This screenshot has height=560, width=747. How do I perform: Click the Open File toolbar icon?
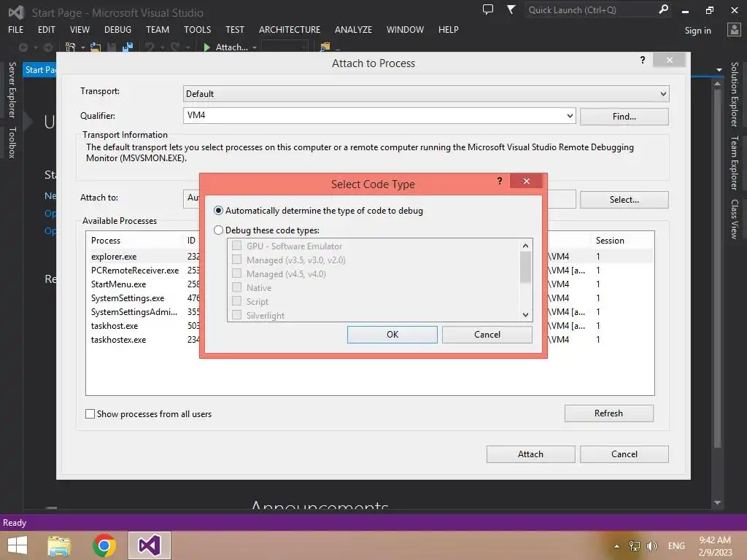tap(96, 47)
